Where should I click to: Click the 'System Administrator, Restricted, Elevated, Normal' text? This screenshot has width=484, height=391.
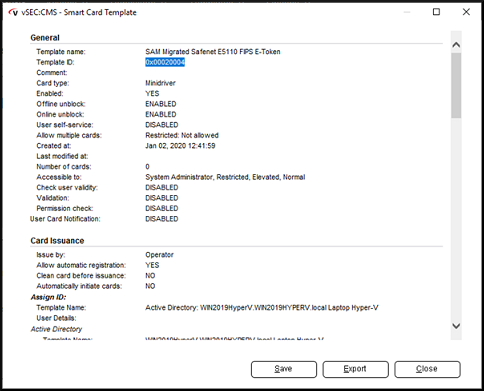pos(225,177)
